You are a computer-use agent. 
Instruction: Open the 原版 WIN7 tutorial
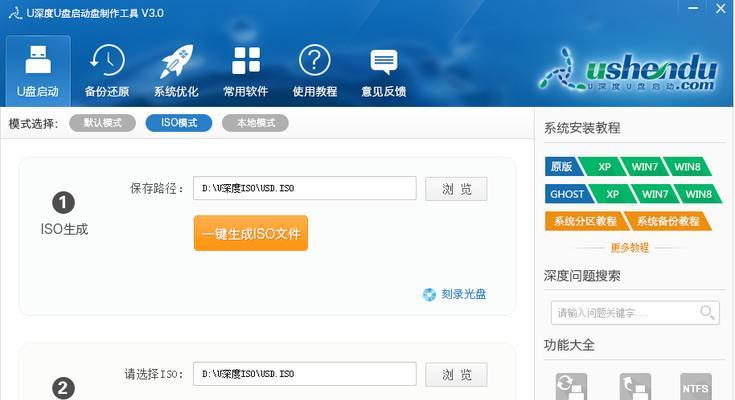tap(644, 166)
